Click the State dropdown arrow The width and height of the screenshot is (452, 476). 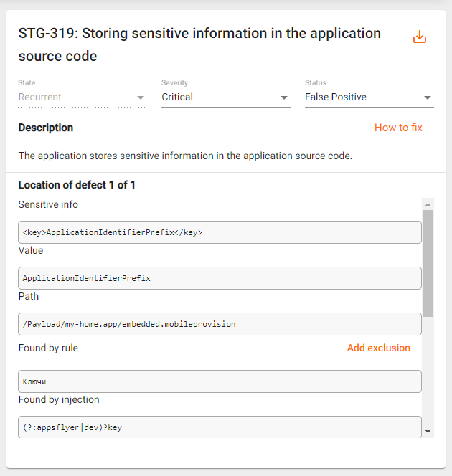(x=141, y=97)
